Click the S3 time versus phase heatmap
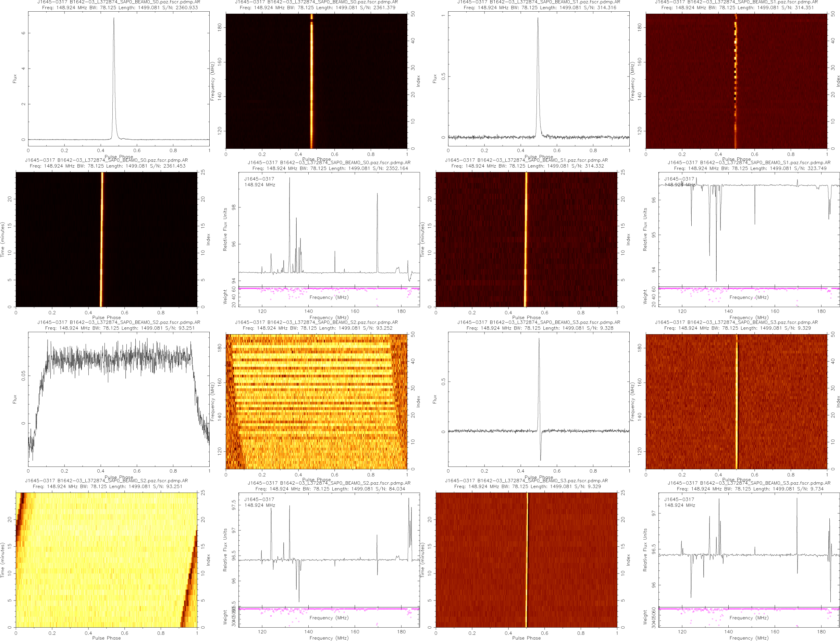This screenshot has height=641, width=840. tap(526, 560)
